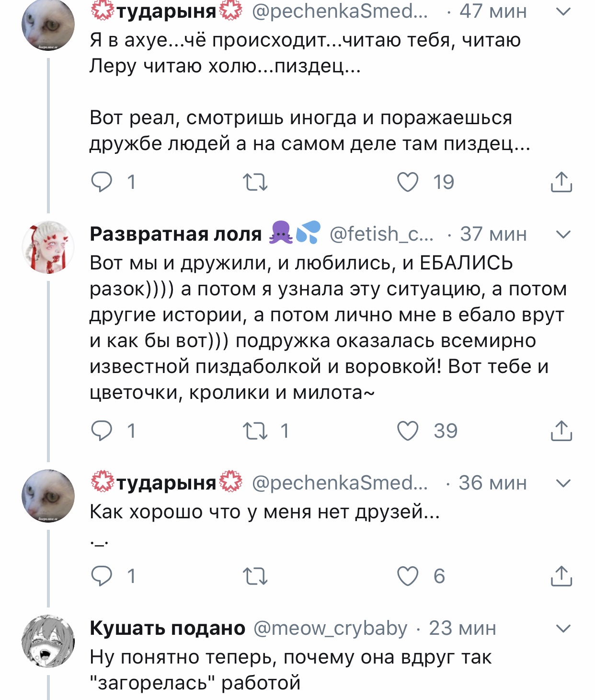Open the @meow_crybaby profile link

(x=330, y=628)
